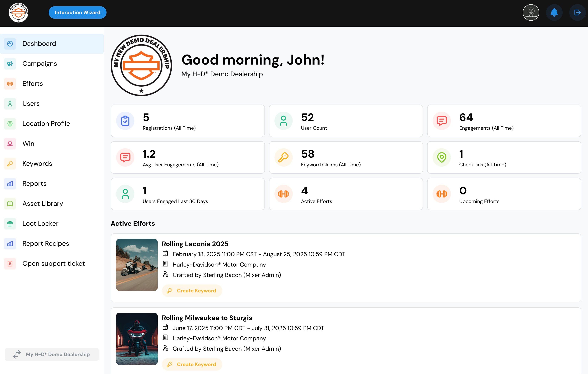This screenshot has height=374, width=588.
Task: Open the My H-D Demo Dealership switcher
Action: (52, 354)
